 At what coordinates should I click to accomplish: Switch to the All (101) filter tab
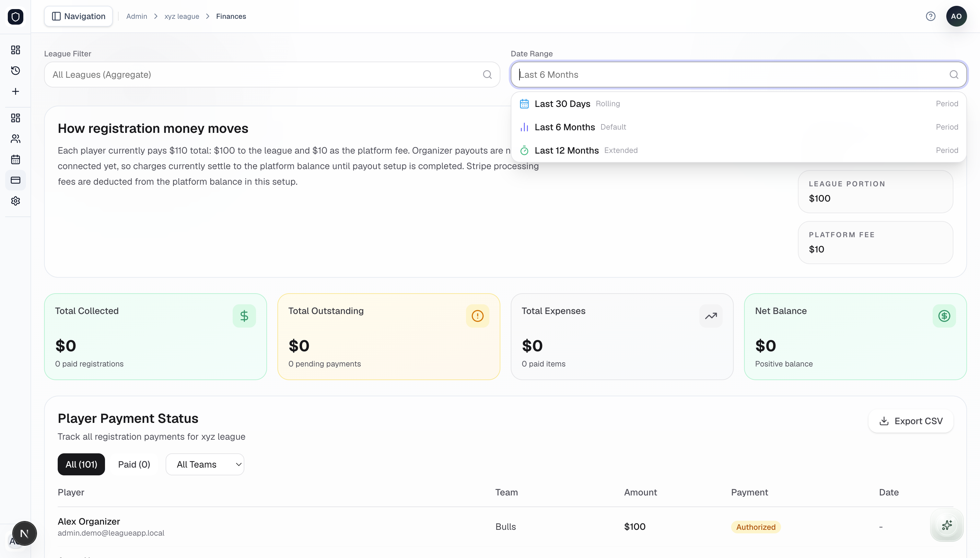(x=81, y=464)
